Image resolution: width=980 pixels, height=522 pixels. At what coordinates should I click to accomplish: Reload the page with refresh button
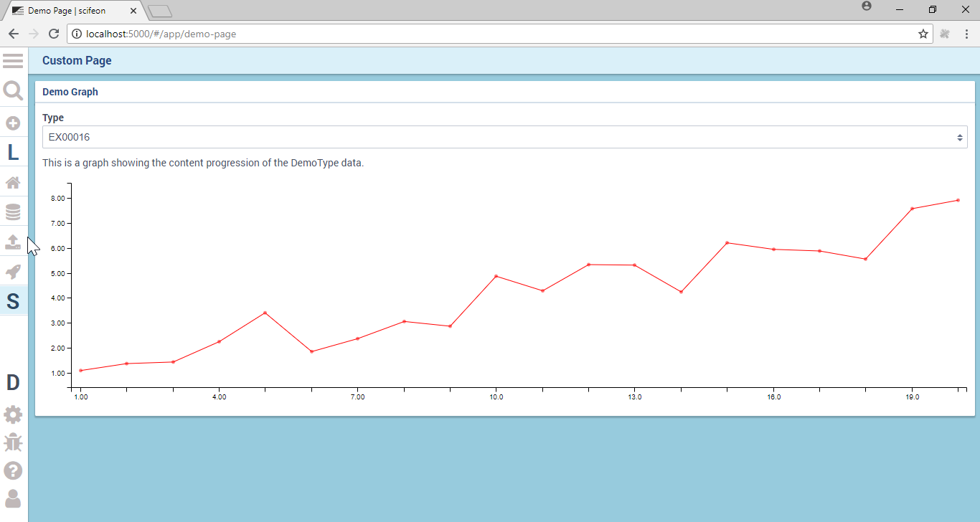click(x=53, y=34)
